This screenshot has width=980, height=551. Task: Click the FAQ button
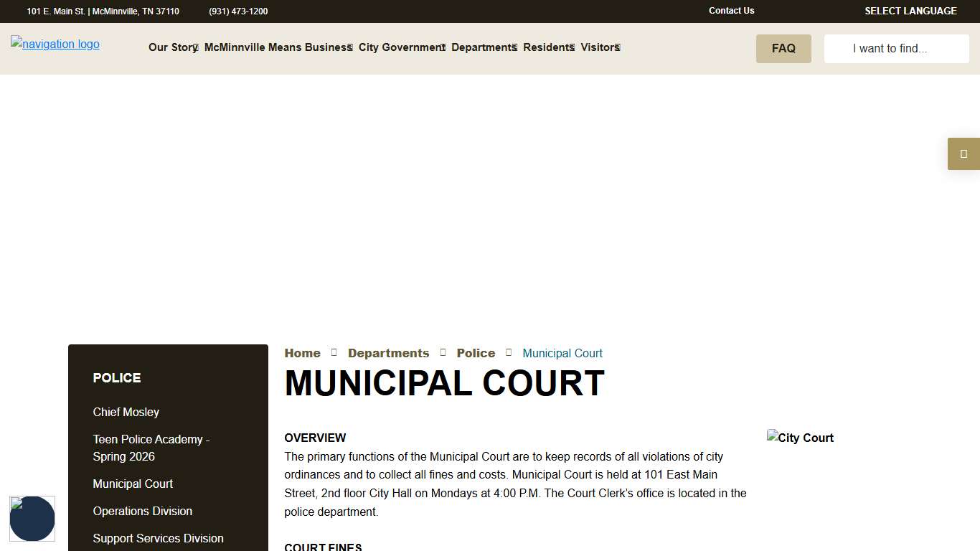pyautogui.click(x=783, y=48)
